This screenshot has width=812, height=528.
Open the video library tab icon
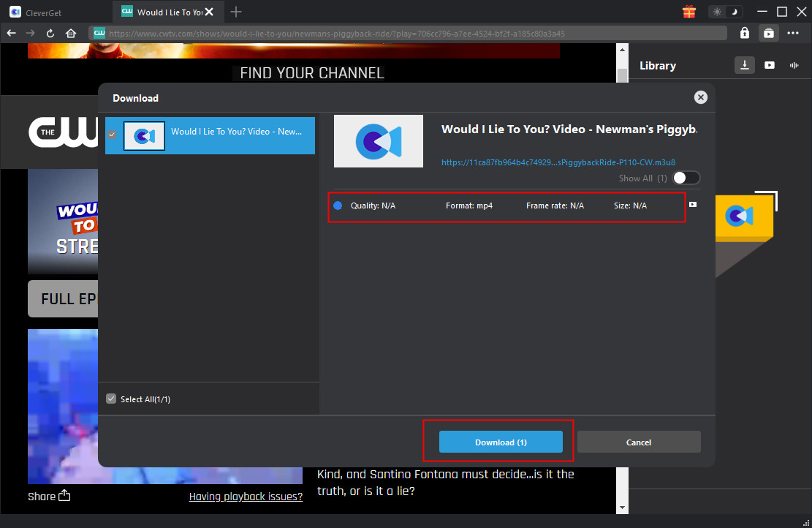(770, 65)
